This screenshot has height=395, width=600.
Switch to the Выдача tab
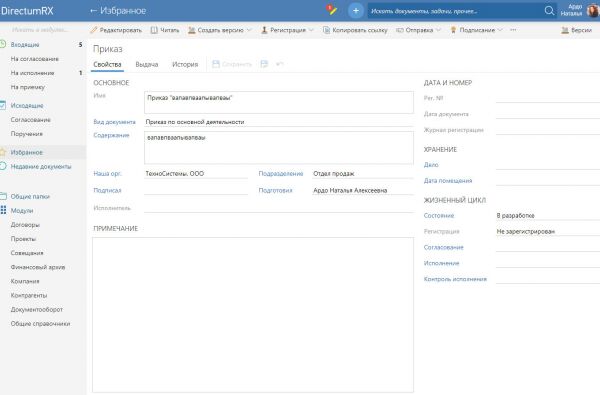click(x=147, y=64)
